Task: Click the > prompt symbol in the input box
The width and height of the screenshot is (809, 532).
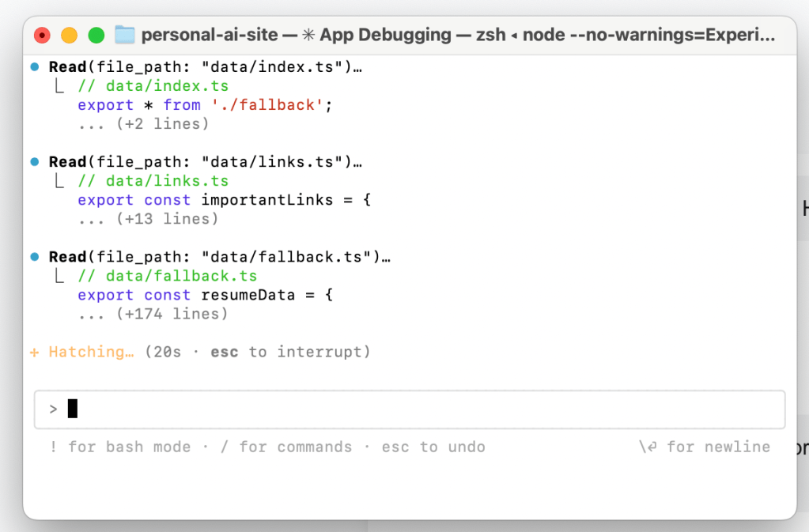Action: coord(53,409)
